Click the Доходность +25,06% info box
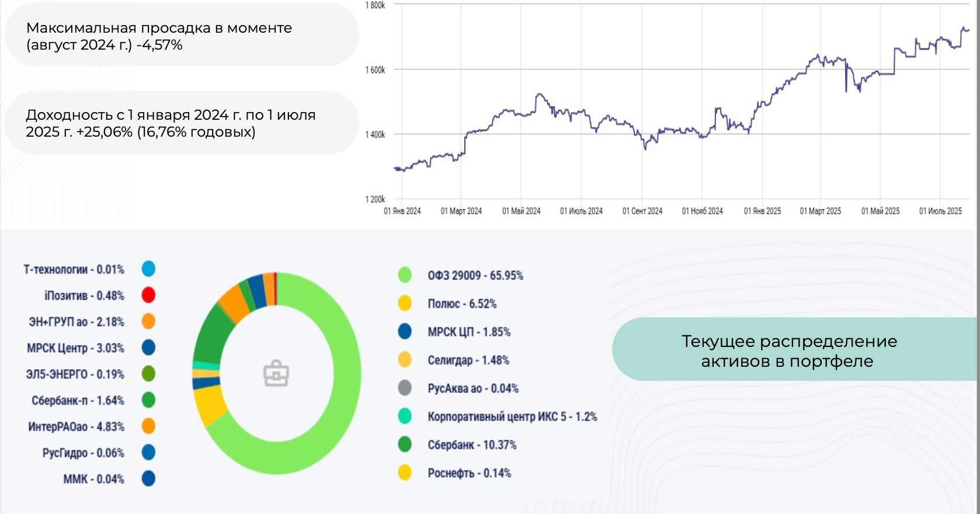Viewport: 980px width, 514px height. [181, 123]
